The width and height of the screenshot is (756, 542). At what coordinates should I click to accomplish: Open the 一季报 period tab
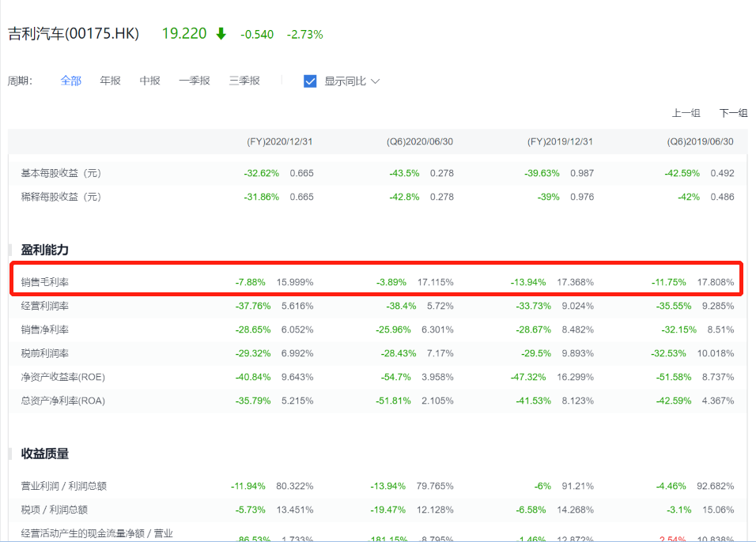pyautogui.click(x=195, y=81)
